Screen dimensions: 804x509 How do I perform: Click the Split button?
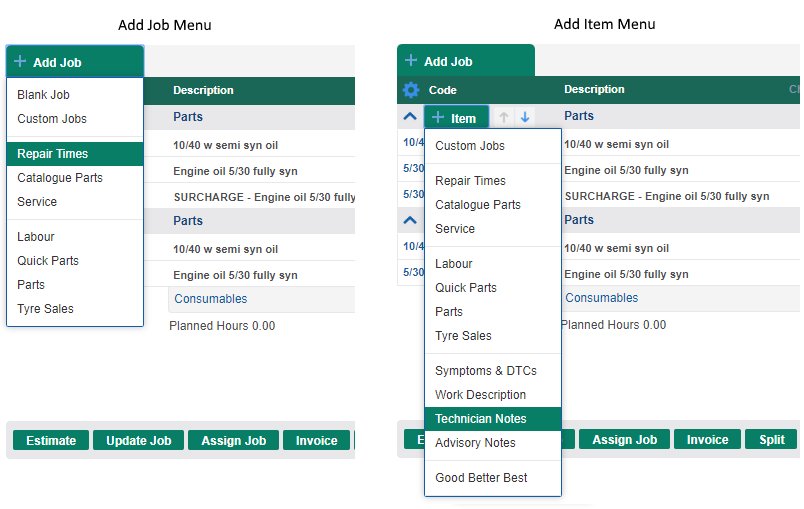(771, 440)
